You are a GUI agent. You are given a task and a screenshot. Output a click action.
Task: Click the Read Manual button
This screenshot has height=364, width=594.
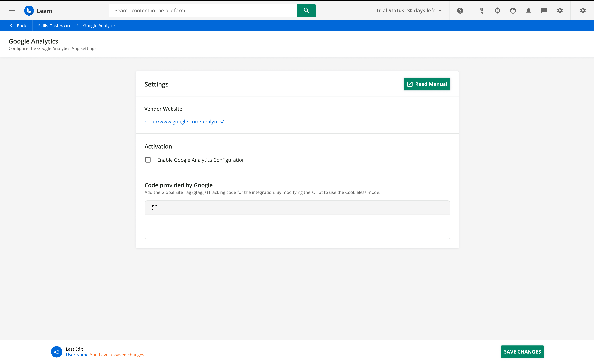coord(427,84)
